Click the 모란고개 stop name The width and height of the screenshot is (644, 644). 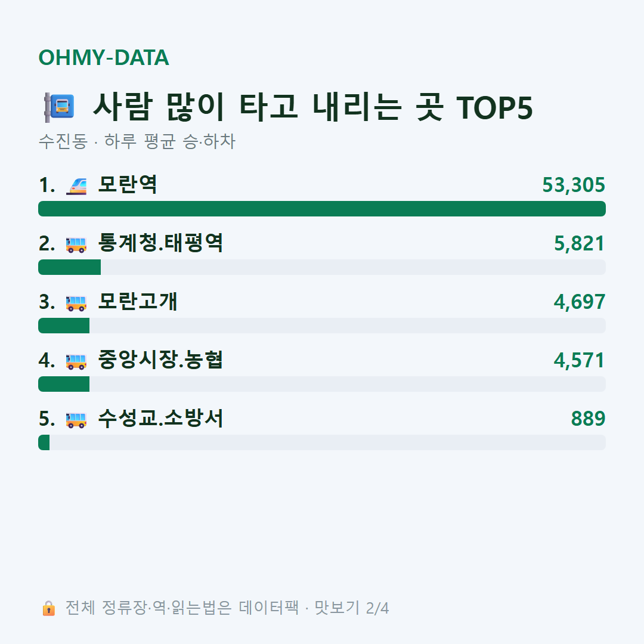[138, 301]
